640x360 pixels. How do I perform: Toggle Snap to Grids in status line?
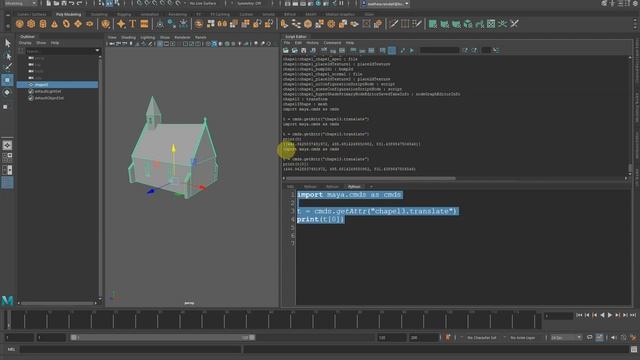coord(140,3)
